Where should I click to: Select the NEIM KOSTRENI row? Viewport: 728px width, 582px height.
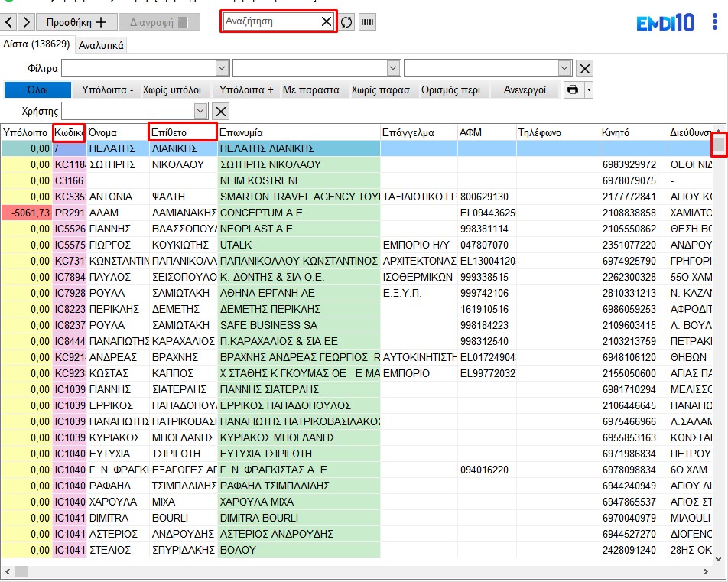pyautogui.click(x=356, y=180)
